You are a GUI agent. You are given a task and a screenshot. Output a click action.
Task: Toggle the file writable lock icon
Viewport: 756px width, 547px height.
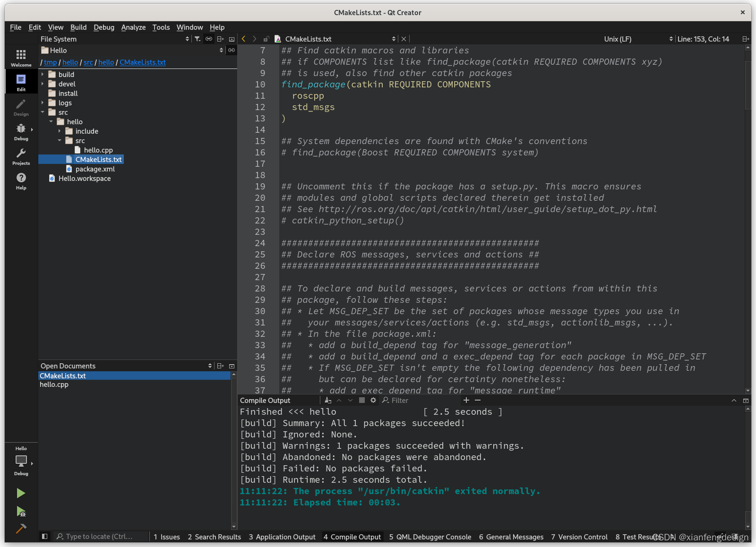[x=266, y=39]
